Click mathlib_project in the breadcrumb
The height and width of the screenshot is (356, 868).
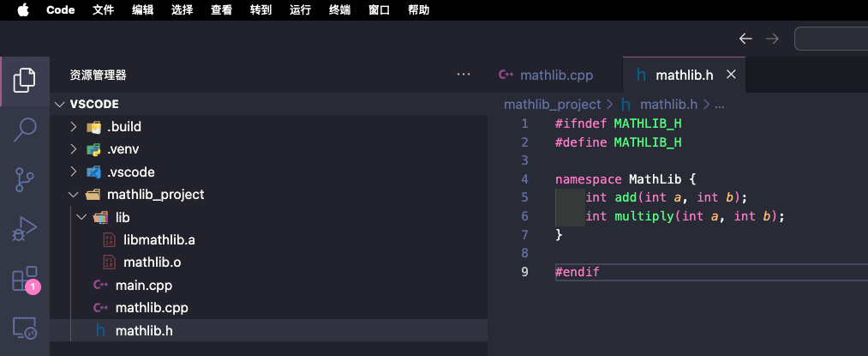coord(552,105)
